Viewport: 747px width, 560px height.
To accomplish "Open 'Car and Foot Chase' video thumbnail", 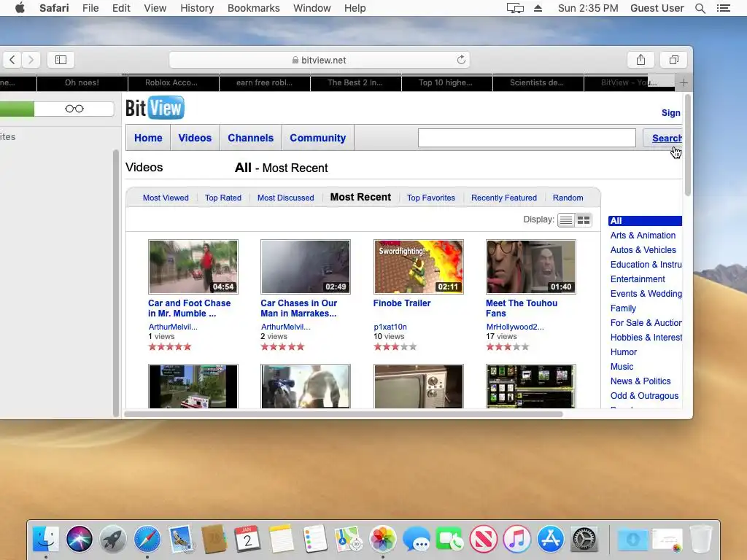I will tap(193, 267).
